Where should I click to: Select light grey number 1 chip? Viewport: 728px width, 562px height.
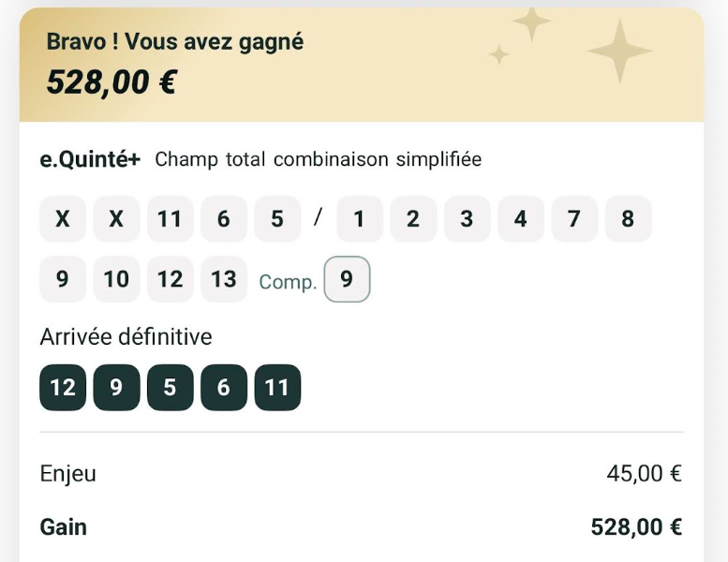coord(359,219)
